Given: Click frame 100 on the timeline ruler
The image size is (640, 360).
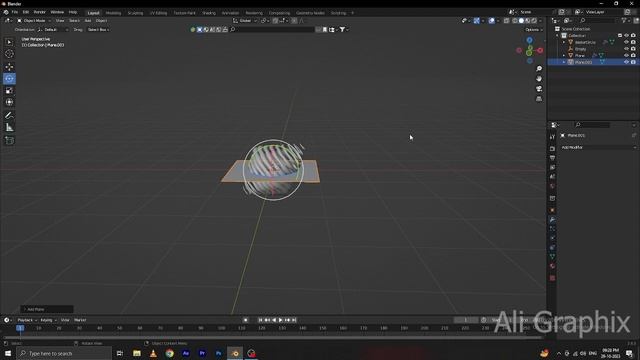Looking at the screenshot, I should click(221, 328).
